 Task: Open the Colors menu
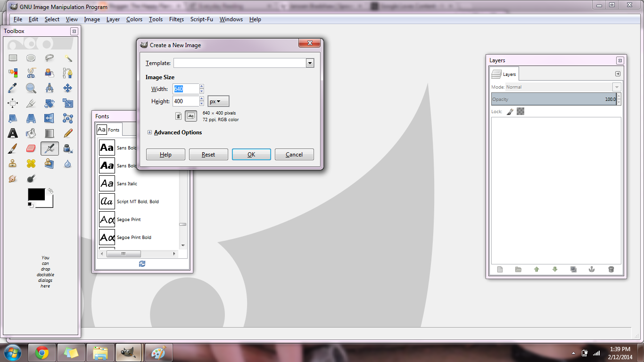coord(134,19)
